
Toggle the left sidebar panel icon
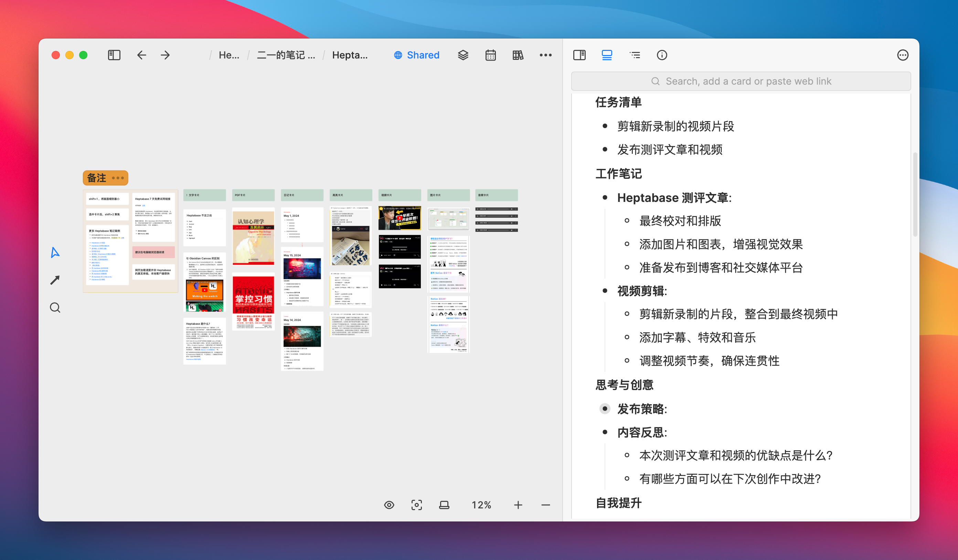tap(114, 55)
